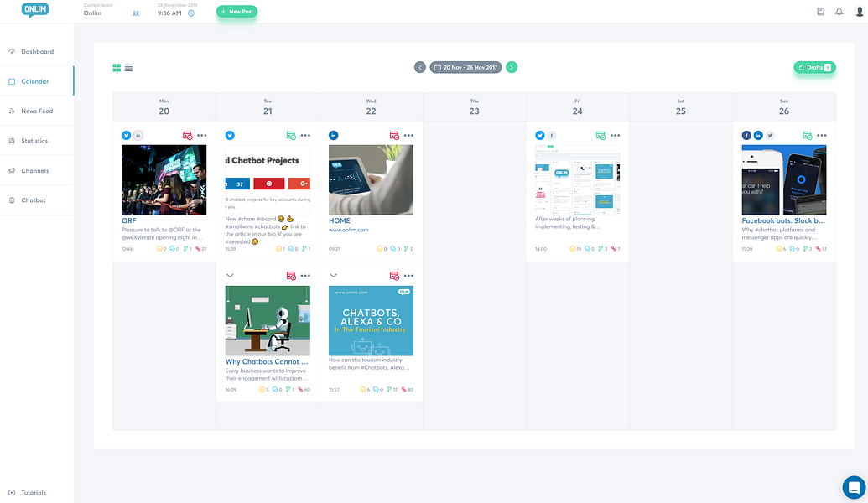The image size is (868, 503).
Task: Go to next week
Action: coord(512,68)
